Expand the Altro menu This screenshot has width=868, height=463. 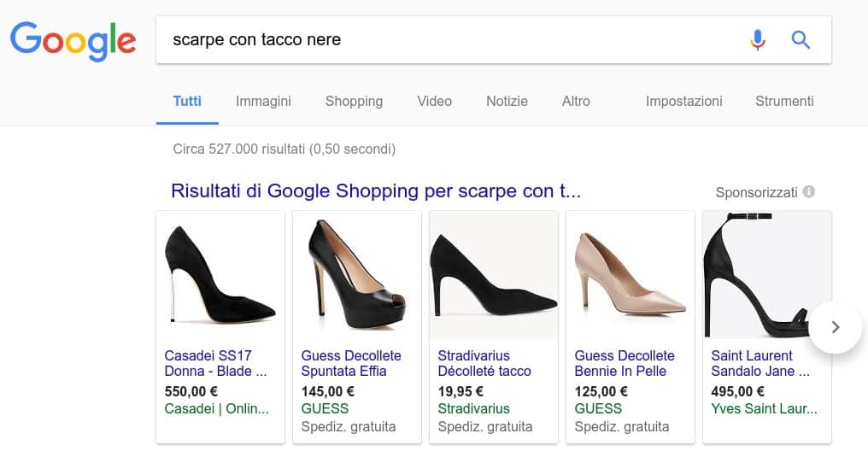[x=576, y=102]
